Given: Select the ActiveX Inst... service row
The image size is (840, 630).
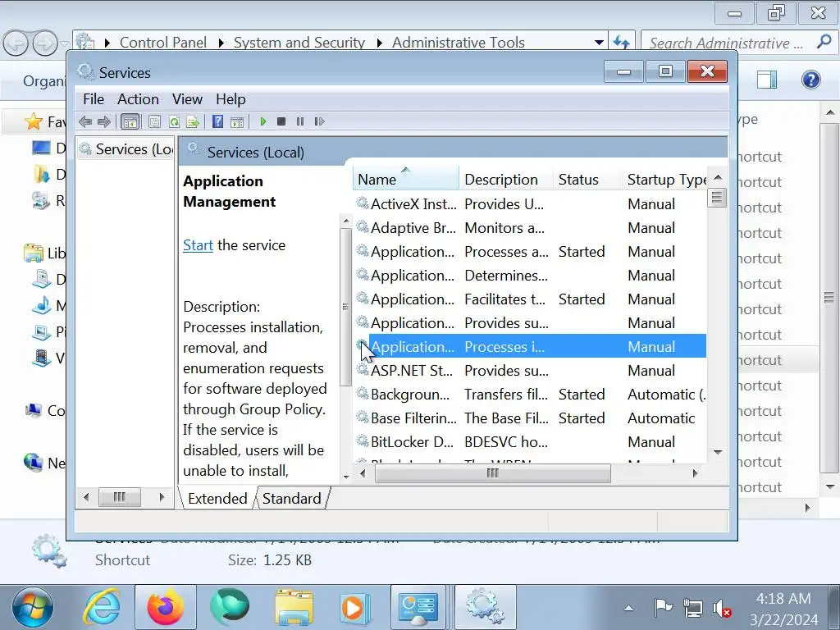Looking at the screenshot, I should [x=531, y=204].
